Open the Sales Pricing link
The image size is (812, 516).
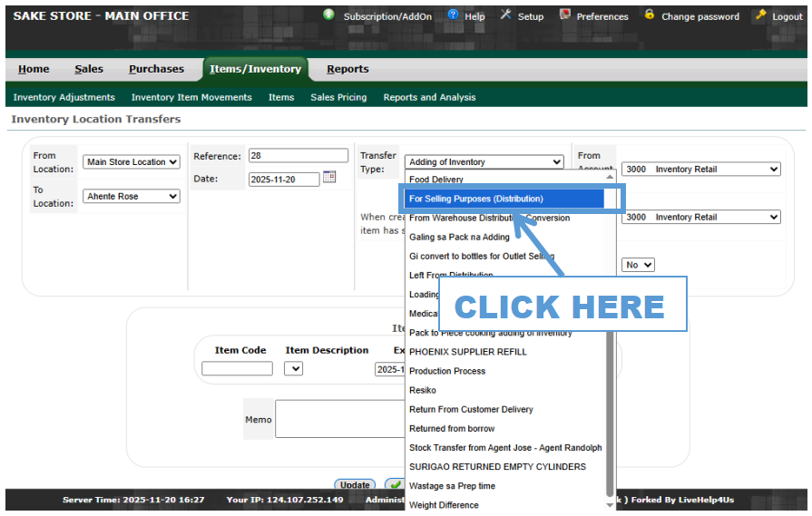[338, 97]
